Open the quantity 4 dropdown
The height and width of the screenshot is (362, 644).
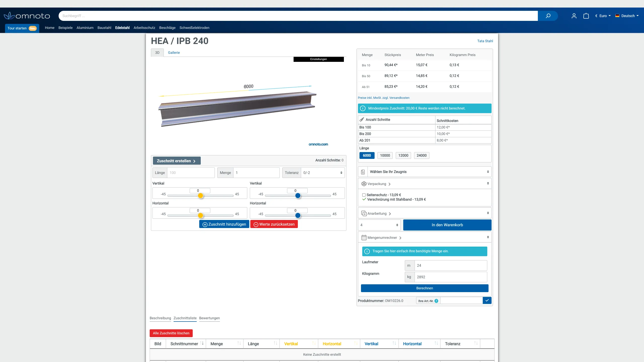click(379, 225)
